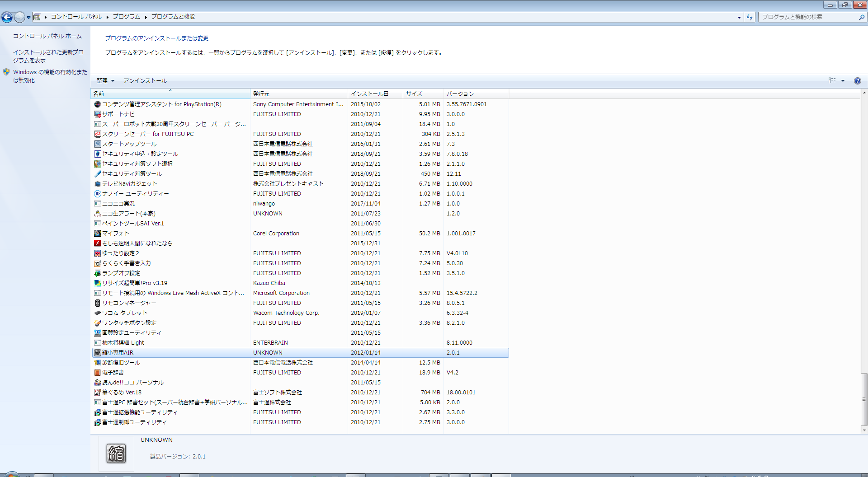
Task: Open Windows の機能の有効化または無効化 link
Action: [50, 76]
